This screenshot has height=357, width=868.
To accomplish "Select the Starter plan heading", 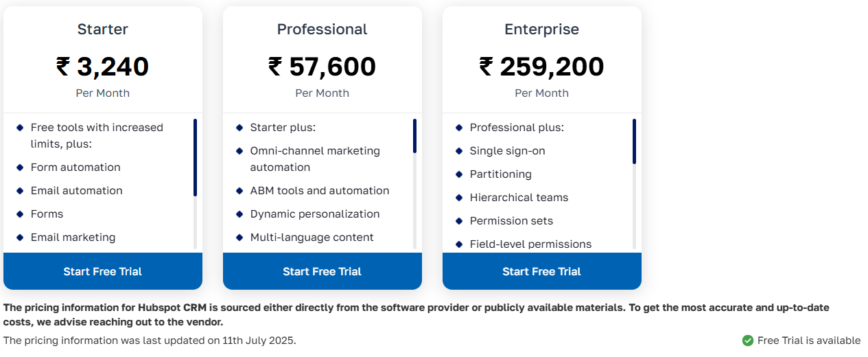I will click(102, 29).
